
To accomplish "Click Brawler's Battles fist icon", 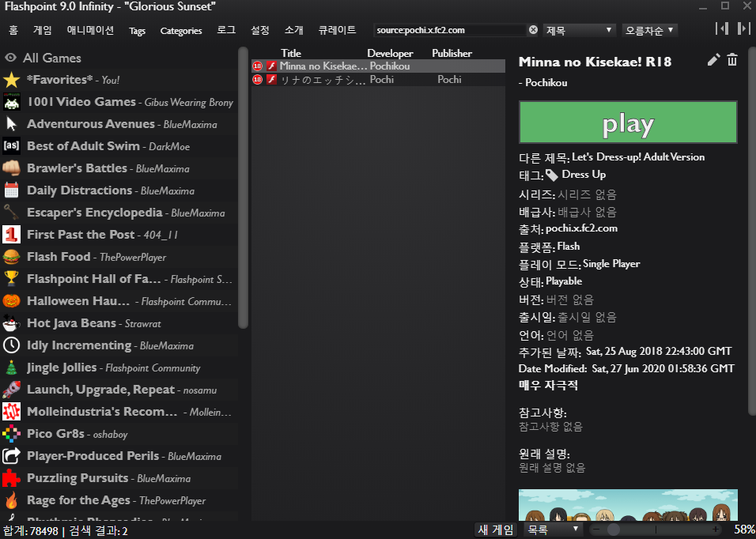I will 12,168.
